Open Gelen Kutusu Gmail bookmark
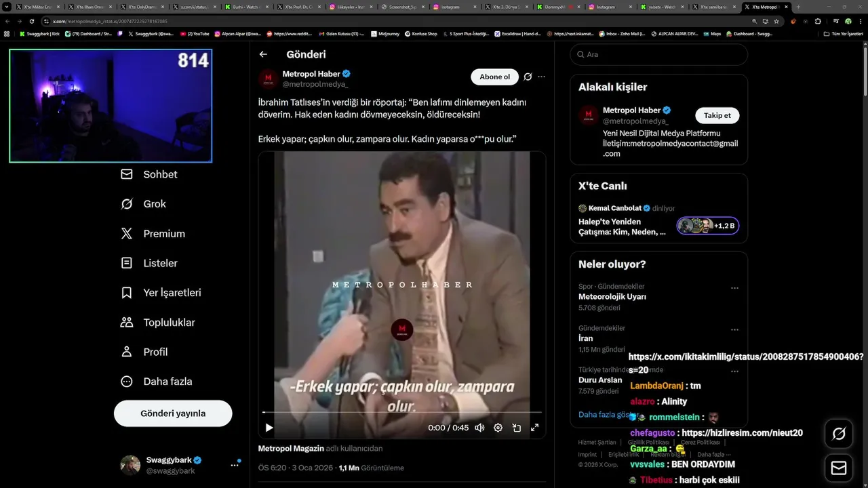Viewport: 868px width, 488px height. pos(342,33)
